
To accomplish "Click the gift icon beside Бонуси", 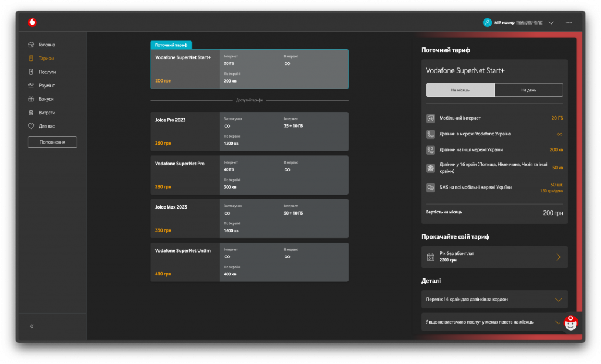I will click(31, 99).
